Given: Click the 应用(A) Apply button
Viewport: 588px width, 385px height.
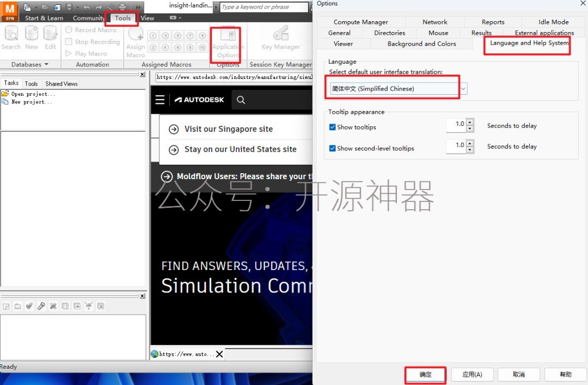Looking at the screenshot, I should pos(472,375).
